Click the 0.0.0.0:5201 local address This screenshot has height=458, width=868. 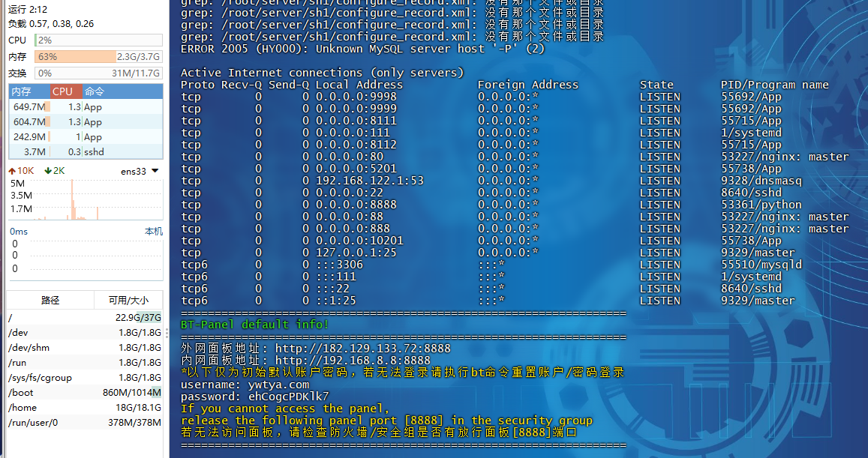pyautogui.click(x=356, y=169)
